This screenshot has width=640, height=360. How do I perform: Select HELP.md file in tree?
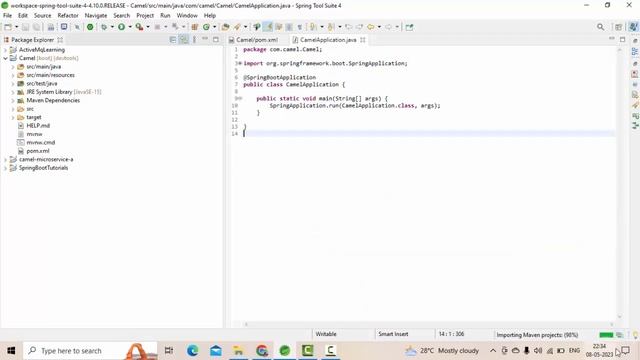click(38, 126)
